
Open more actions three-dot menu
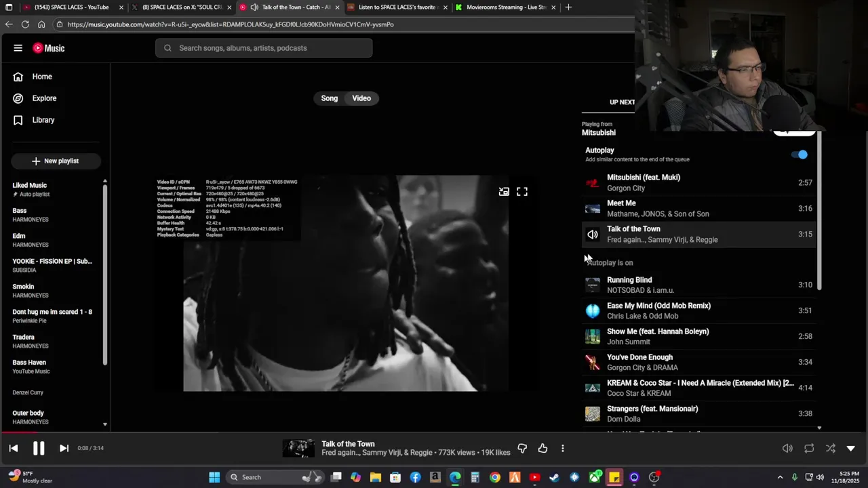tap(563, 448)
